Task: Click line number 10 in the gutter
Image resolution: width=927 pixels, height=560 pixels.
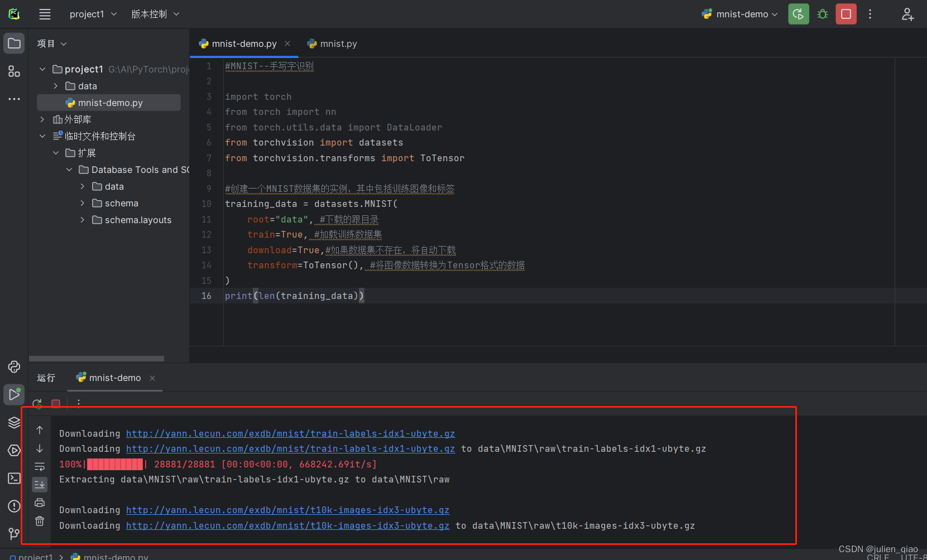Action: tap(206, 204)
